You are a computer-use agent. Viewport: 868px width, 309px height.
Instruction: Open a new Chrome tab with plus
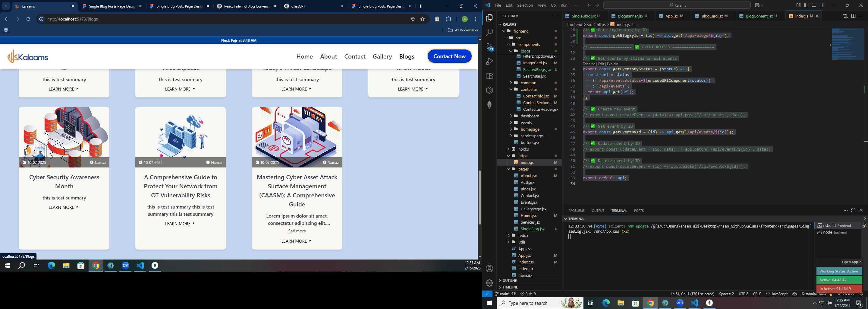click(x=420, y=6)
